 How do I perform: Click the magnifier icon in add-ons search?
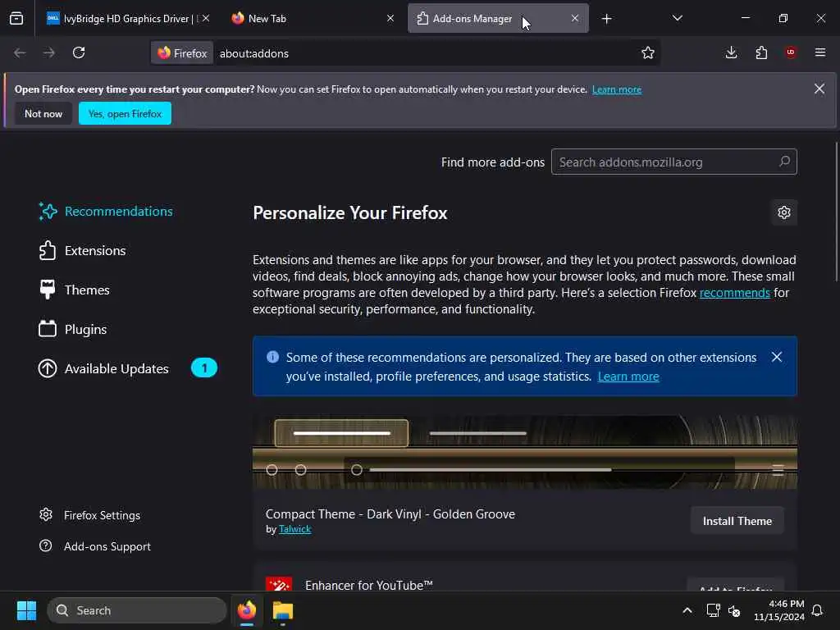click(784, 162)
